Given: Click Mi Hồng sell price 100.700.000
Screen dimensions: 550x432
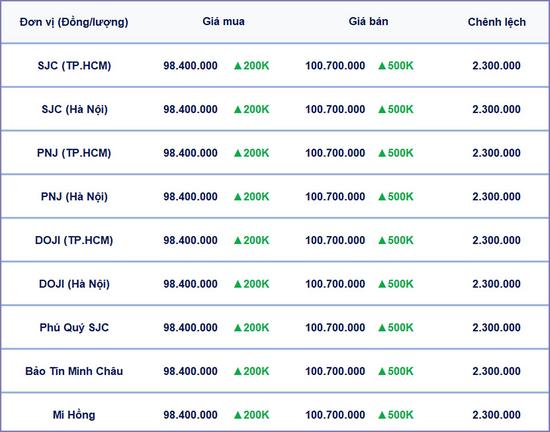Looking at the screenshot, I should tap(335, 415).
